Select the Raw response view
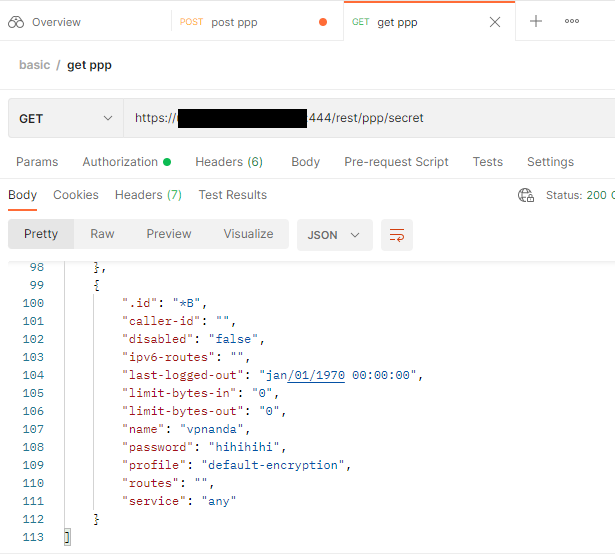Image resolution: width=615 pixels, height=557 pixels. (x=102, y=234)
